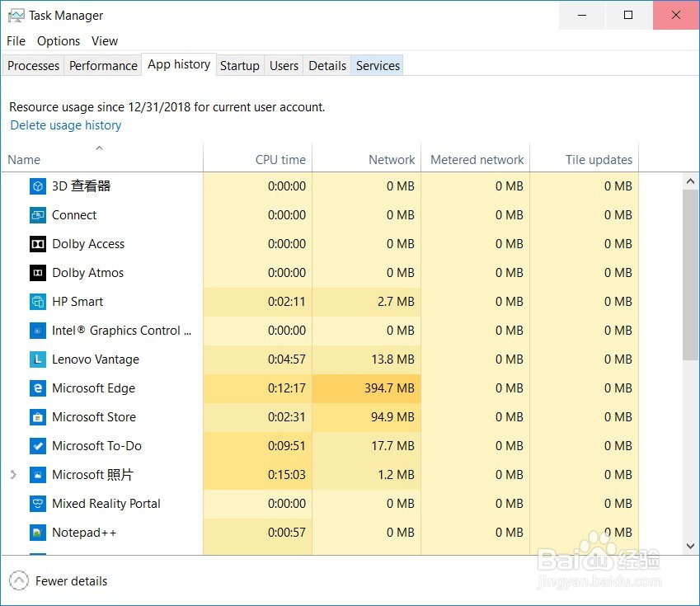The image size is (700, 606).
Task: Click the Microsoft 照片 app icon
Action: 38,475
